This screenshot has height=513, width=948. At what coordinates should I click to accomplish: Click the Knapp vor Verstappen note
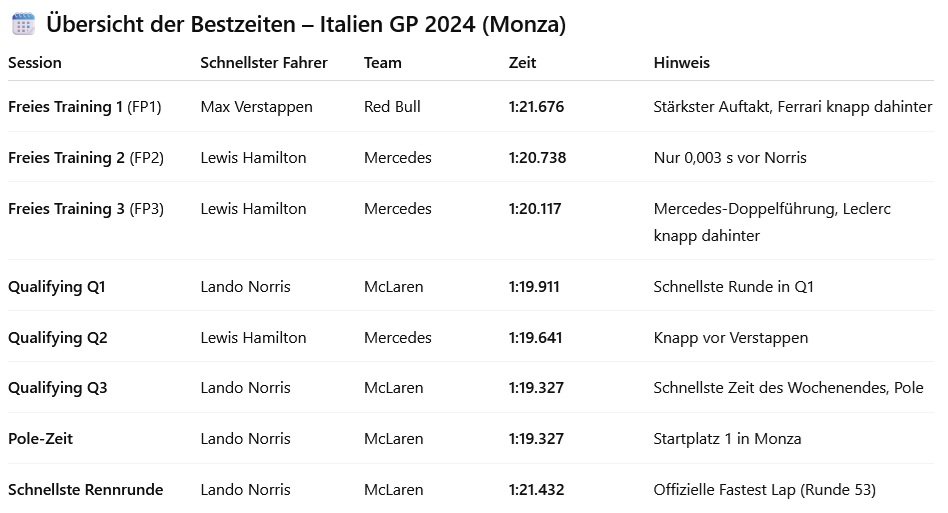(731, 338)
